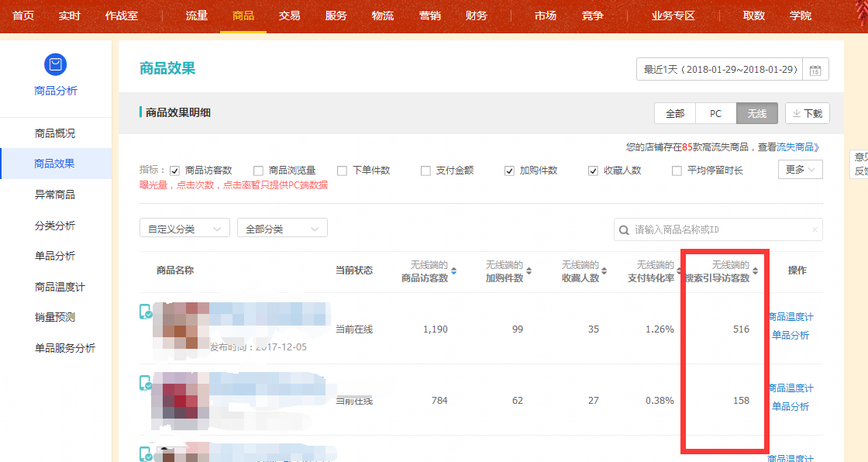The width and height of the screenshot is (868, 462).
Task: Click the product name search field
Action: pyautogui.click(x=721, y=229)
